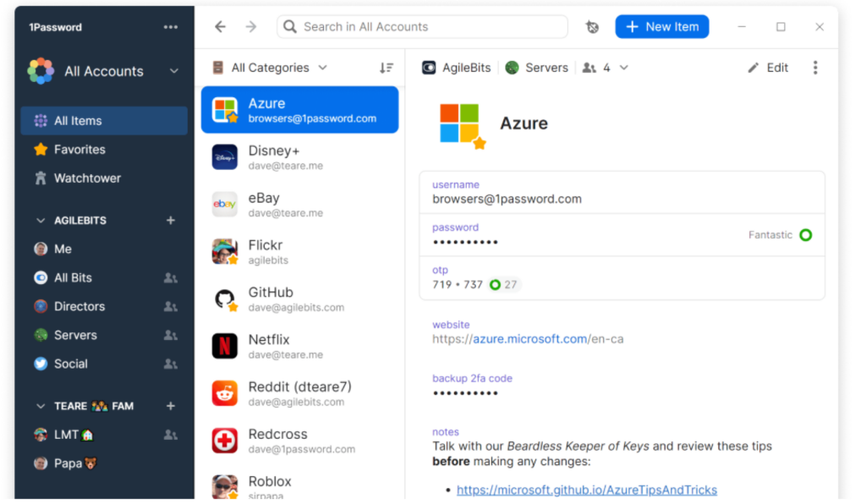The width and height of the screenshot is (866, 504).
Task: Select the Disney+ item
Action: tap(300, 157)
